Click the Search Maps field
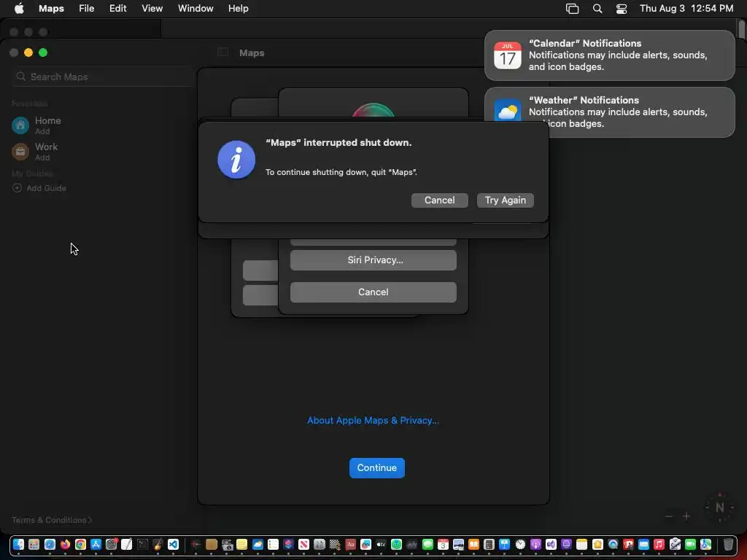Viewport: 747px width, 560px height. click(x=102, y=77)
